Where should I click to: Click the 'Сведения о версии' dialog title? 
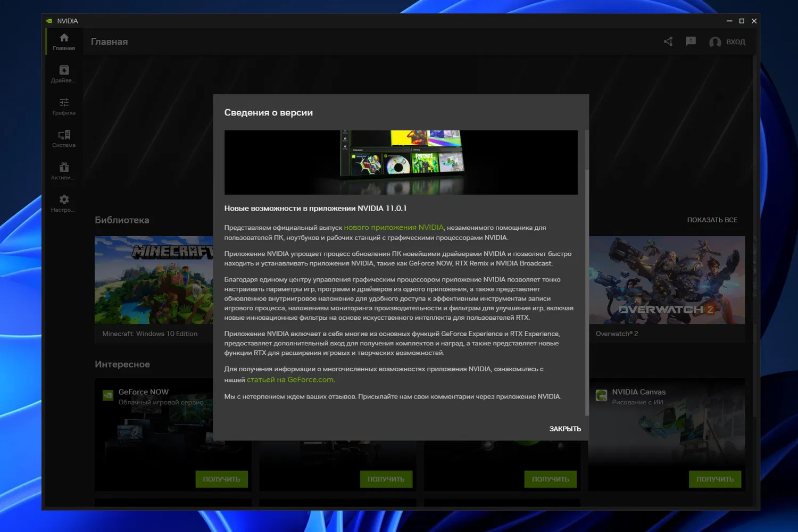(269, 113)
